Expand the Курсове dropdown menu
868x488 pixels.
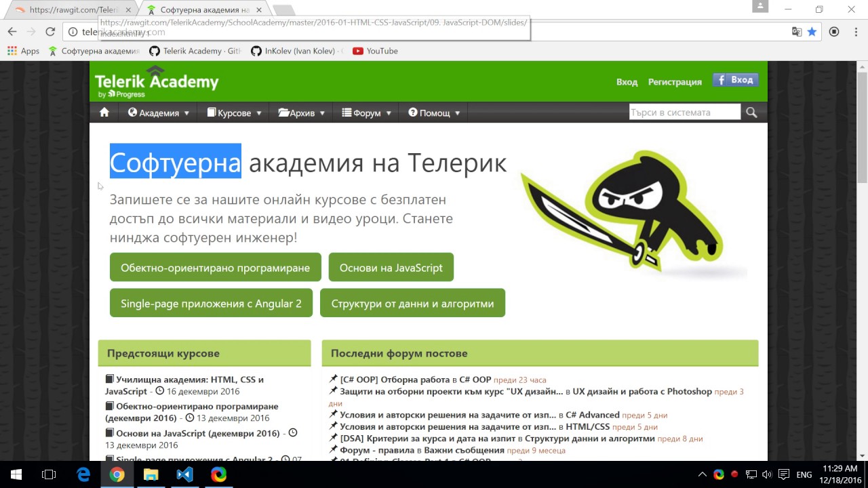tap(234, 113)
